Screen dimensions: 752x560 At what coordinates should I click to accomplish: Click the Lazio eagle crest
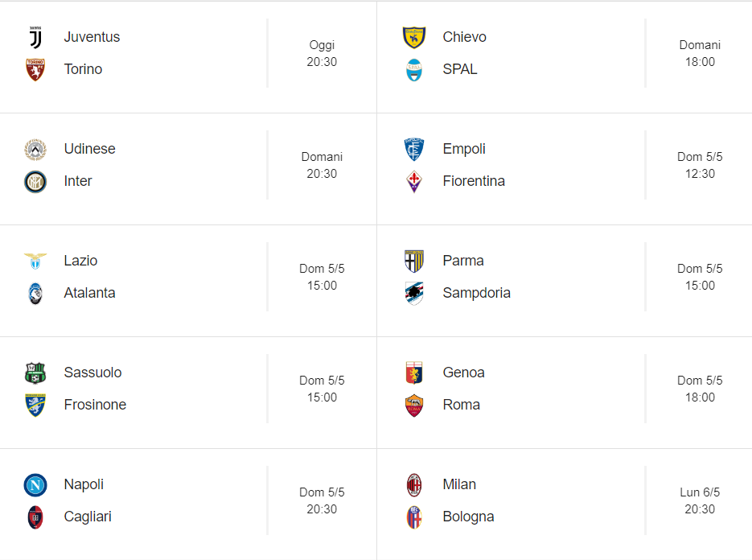[x=35, y=261]
